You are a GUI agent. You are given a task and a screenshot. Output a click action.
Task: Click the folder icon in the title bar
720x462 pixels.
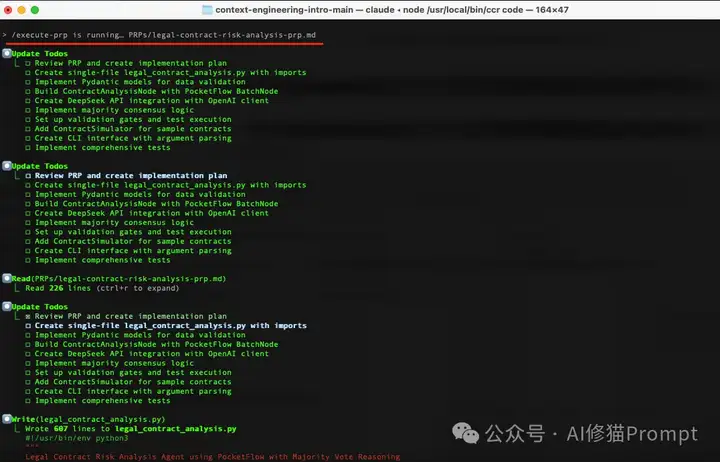point(207,10)
